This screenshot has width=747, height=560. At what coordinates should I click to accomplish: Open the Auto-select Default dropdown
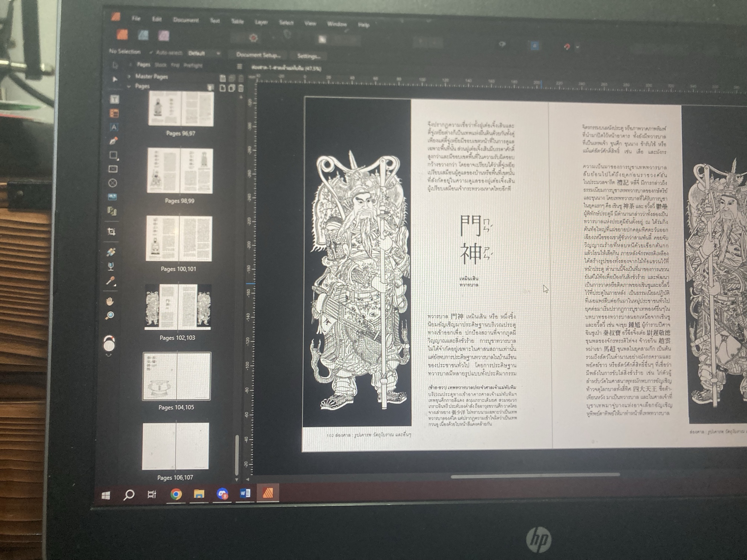click(x=204, y=53)
